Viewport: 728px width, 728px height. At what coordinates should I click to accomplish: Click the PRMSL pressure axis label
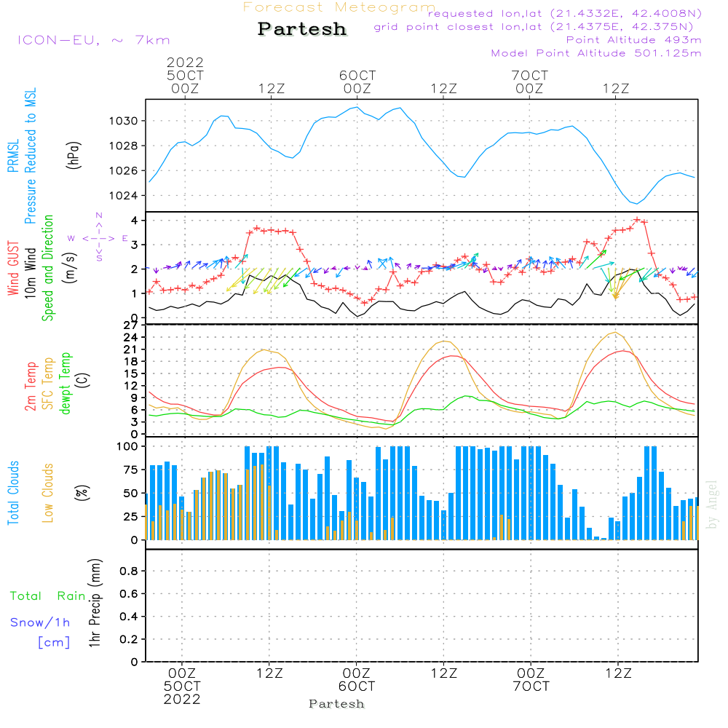tap(13, 156)
